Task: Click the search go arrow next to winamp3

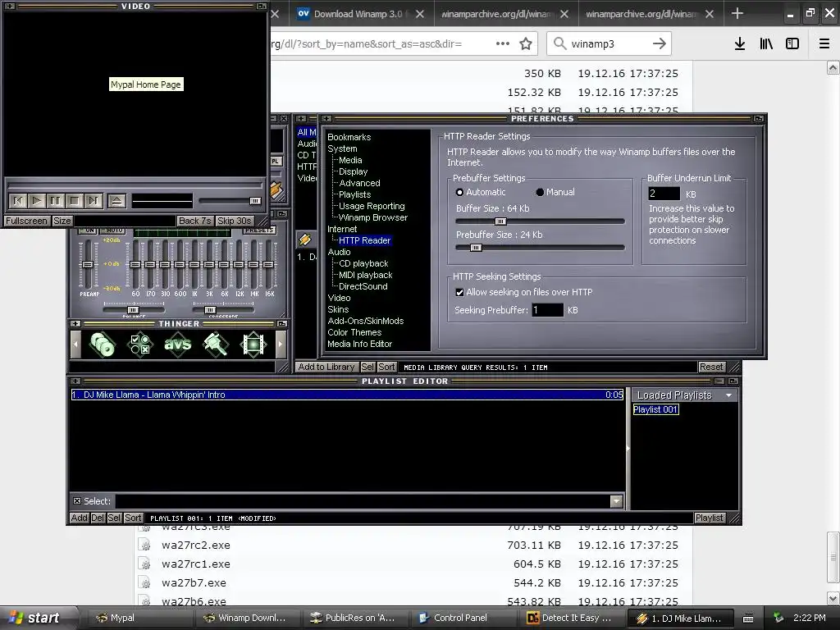Action: coord(659,44)
